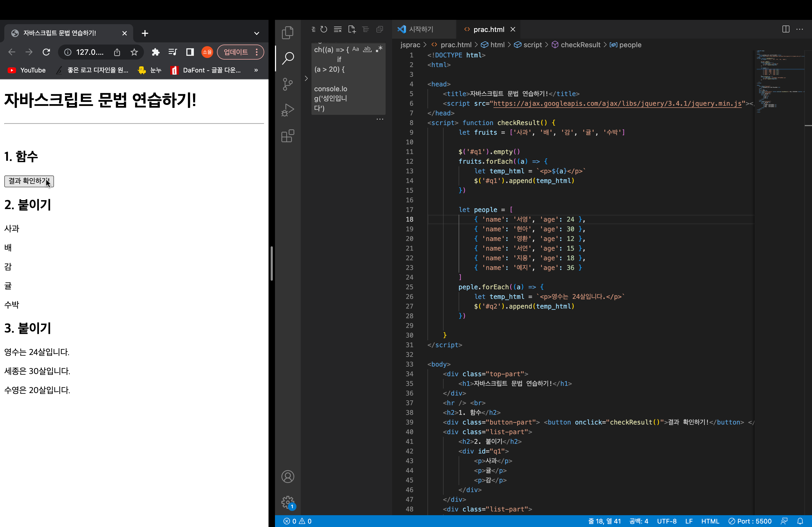The image size is (812, 527).
Task: Open the Manage gear menu
Action: tap(288, 502)
